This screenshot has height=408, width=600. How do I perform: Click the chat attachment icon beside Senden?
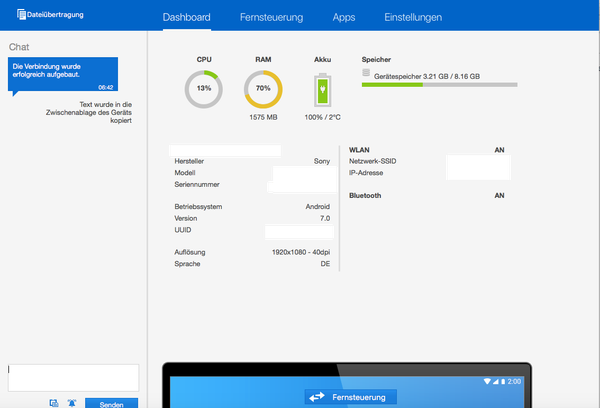53,402
